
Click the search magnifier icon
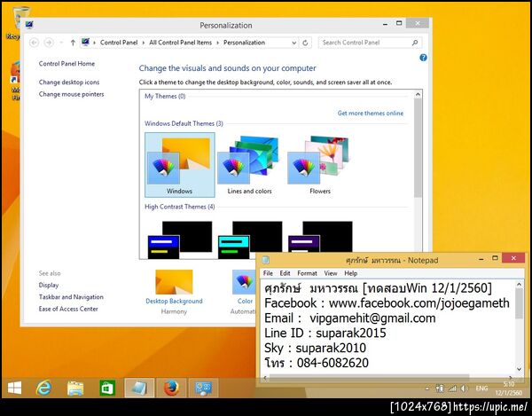point(415,43)
